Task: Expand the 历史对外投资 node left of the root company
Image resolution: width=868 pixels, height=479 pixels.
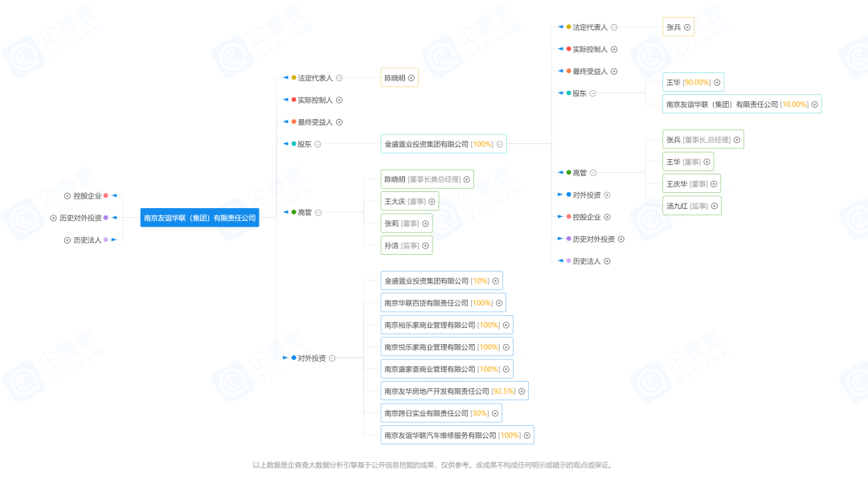Action: coord(53,218)
